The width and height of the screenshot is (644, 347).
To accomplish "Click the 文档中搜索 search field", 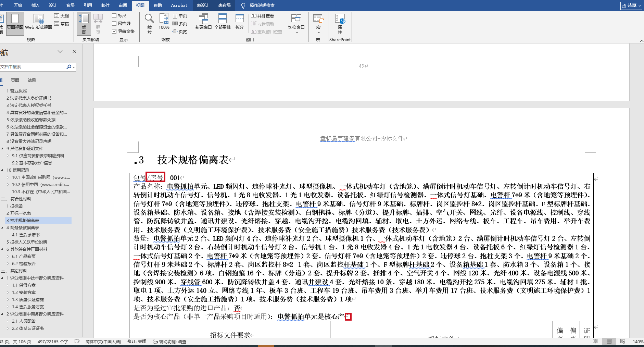I will 33,67.
